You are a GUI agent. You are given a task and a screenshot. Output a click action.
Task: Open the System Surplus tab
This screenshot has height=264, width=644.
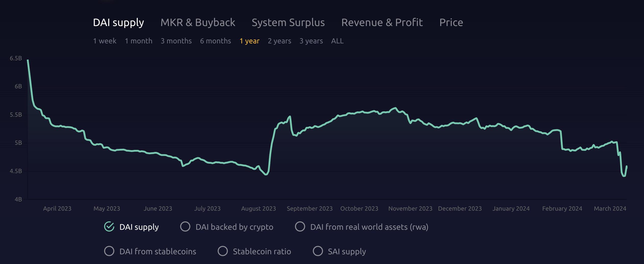(288, 22)
